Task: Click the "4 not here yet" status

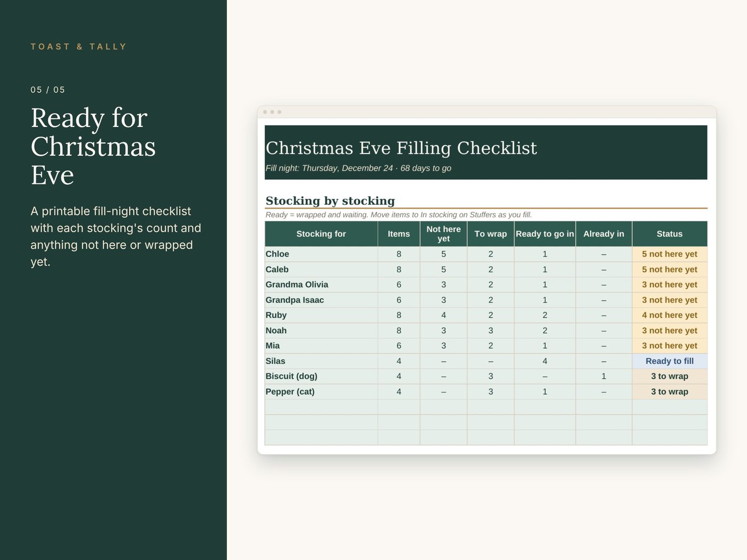Action: pos(670,315)
